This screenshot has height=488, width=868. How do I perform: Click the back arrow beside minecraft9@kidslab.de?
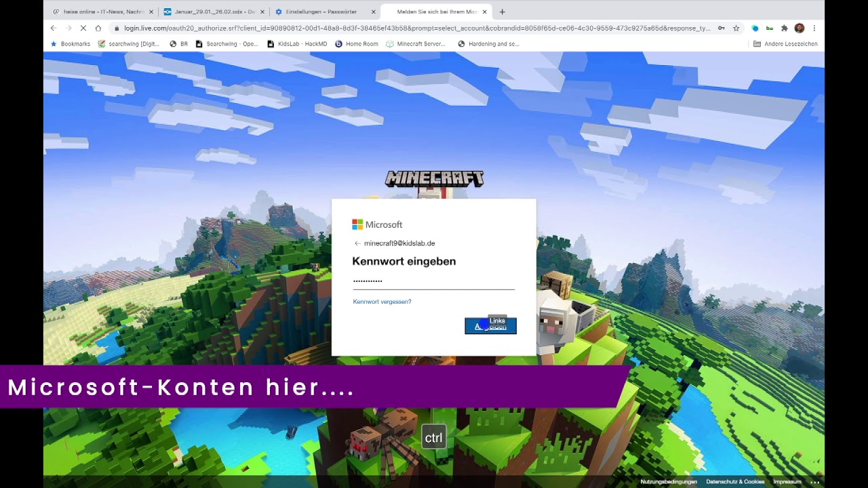(357, 243)
